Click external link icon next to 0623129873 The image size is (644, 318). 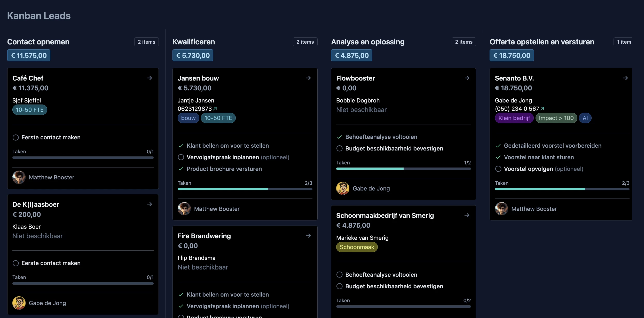coord(215,109)
